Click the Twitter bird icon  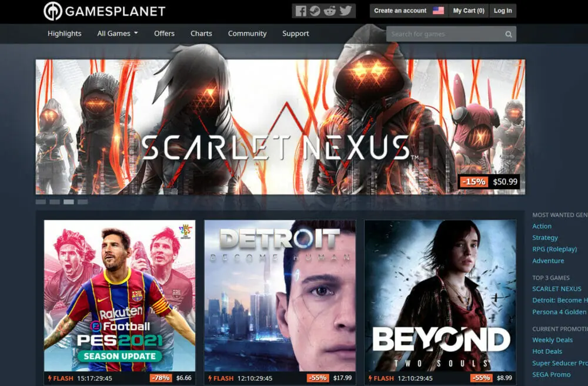(345, 11)
